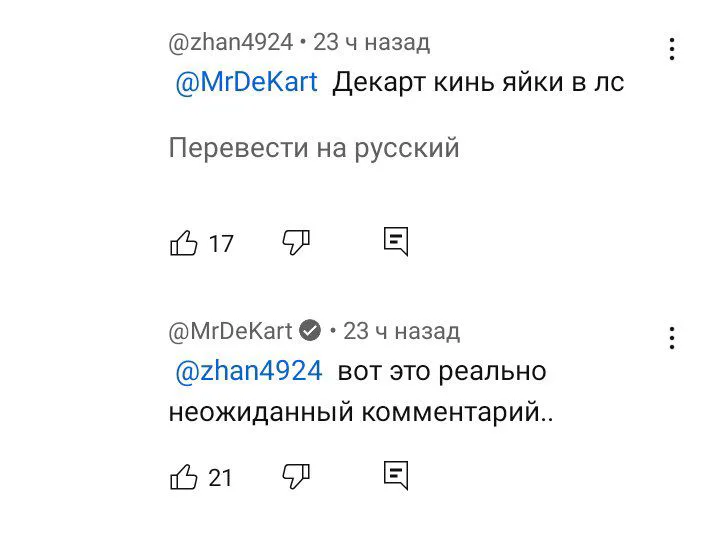Click the verified badge beside @MrDeKart
The height and width of the screenshot is (537, 720).
(311, 331)
